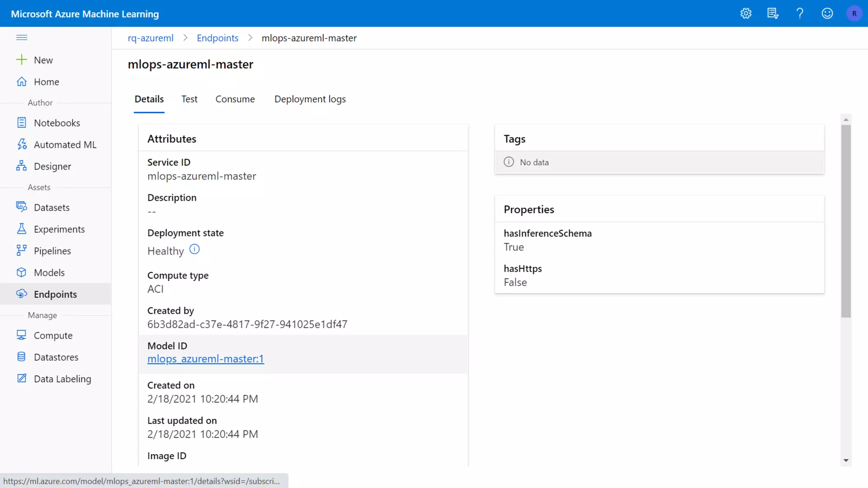Viewport: 868px width, 488px height.
Task: Click the New button in sidebar
Action: (43, 60)
